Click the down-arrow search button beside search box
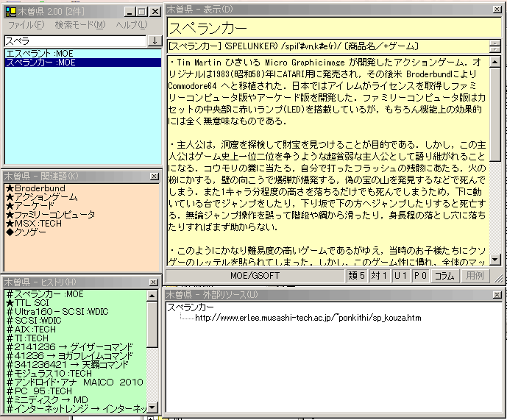Image resolution: width=507 pixels, height=420 pixels. coord(155,41)
